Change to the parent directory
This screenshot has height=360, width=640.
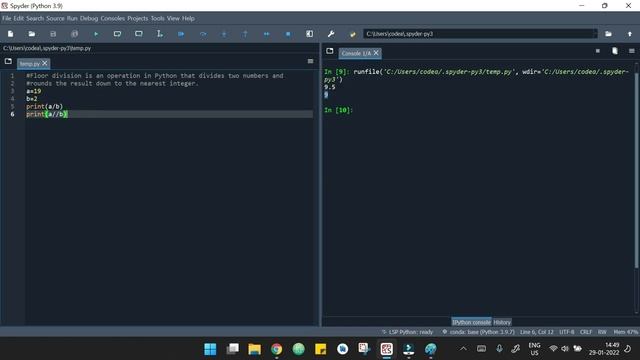click(x=630, y=34)
